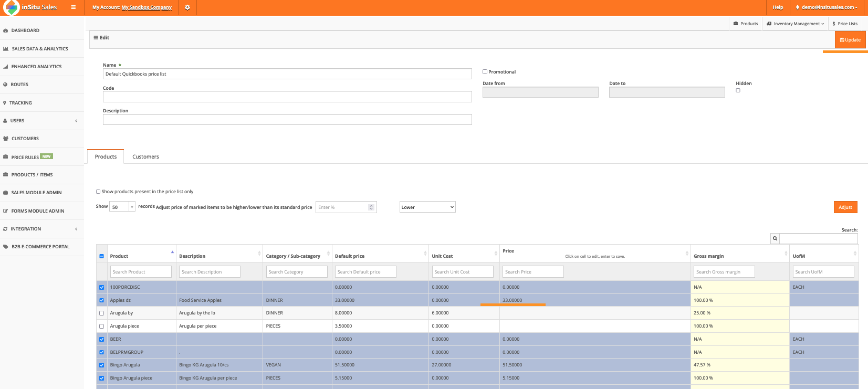Select the Products tab
Viewport: 868px width, 389px height.
106,157
